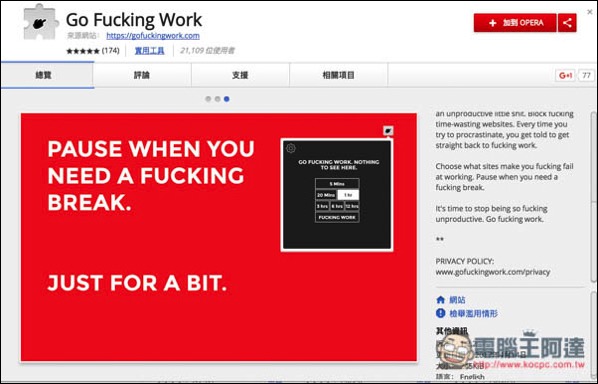Image resolution: width=598 pixels, height=384 pixels.
Task: Select the first screenshot carousel dot
Action: tap(208, 99)
